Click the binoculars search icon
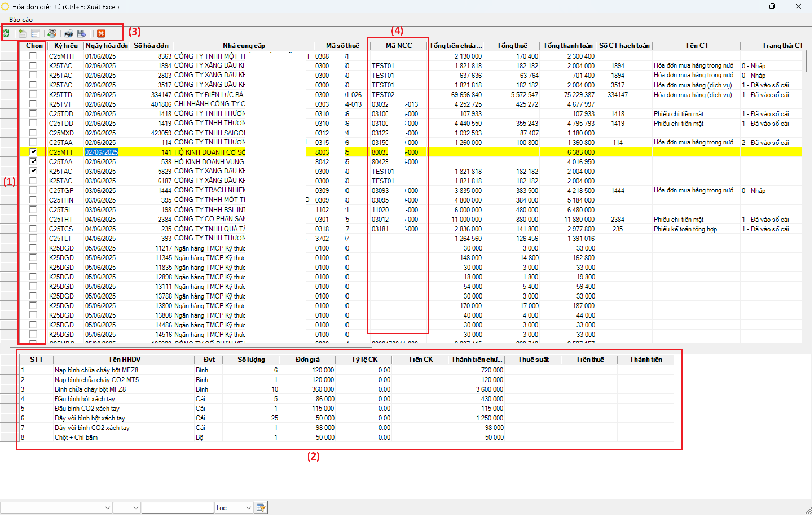Image resolution: width=812 pixels, height=515 pixels. pos(52,33)
